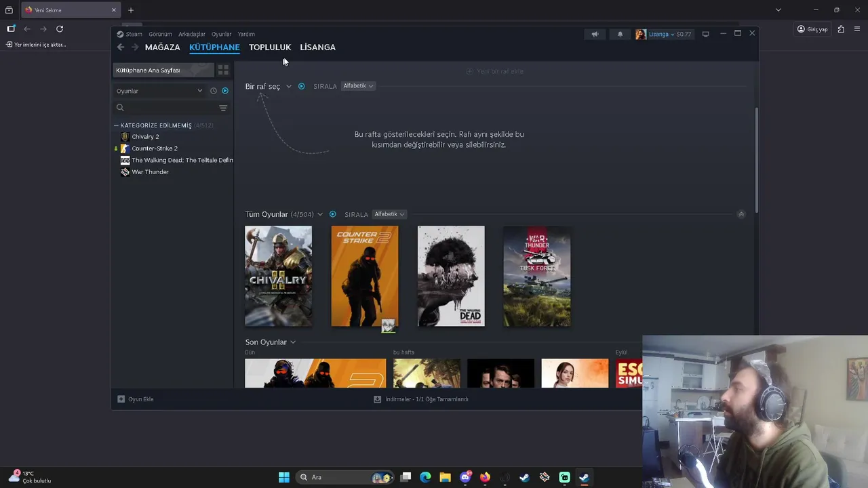Open Oyunlar category dropdown in sidebar
This screenshot has height=488, width=868.
(x=159, y=91)
